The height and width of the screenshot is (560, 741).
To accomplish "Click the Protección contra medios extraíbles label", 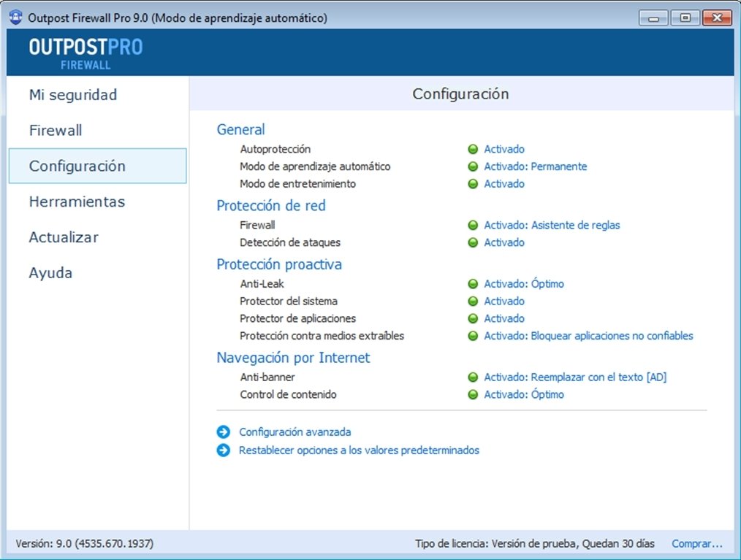I will pos(322,336).
